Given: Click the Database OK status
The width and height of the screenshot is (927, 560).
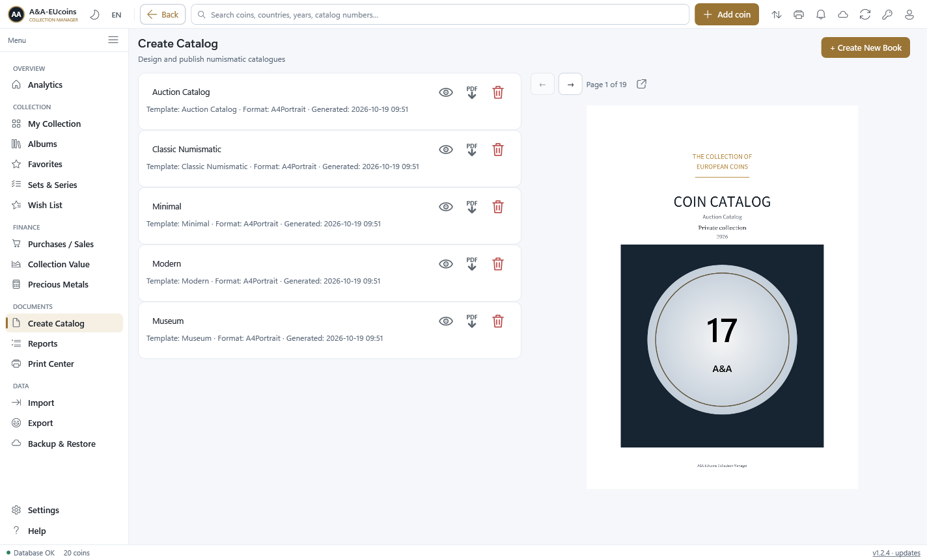Looking at the screenshot, I should [x=31, y=553].
